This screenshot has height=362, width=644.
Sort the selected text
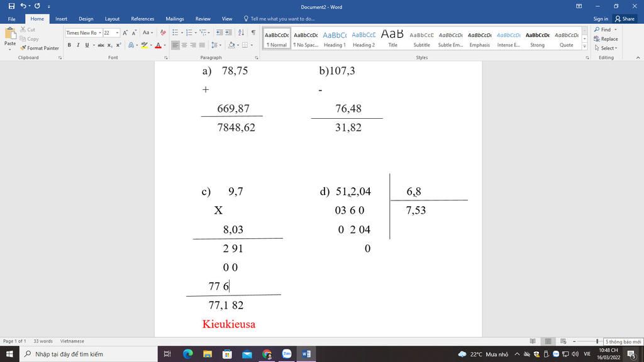tap(241, 33)
